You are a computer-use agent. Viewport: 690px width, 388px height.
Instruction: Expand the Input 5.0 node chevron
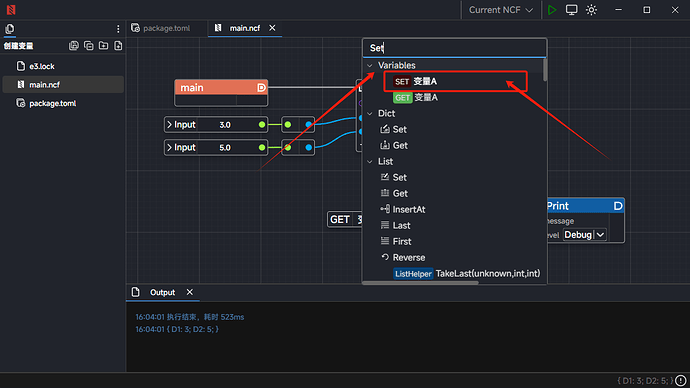[169, 147]
